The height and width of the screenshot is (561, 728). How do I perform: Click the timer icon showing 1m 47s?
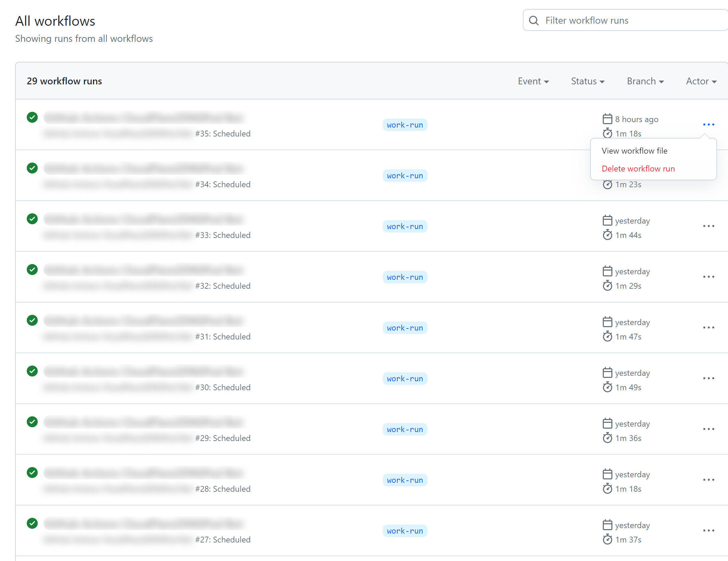[608, 337]
